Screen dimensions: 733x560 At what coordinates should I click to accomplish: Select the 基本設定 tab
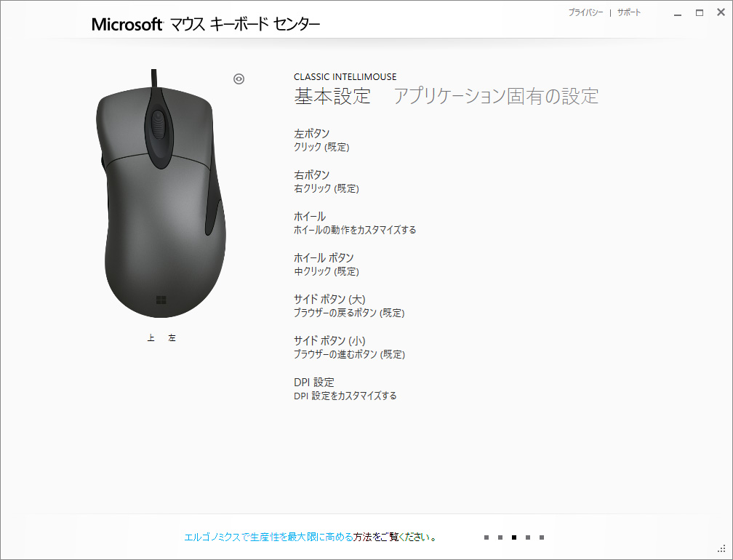click(332, 96)
